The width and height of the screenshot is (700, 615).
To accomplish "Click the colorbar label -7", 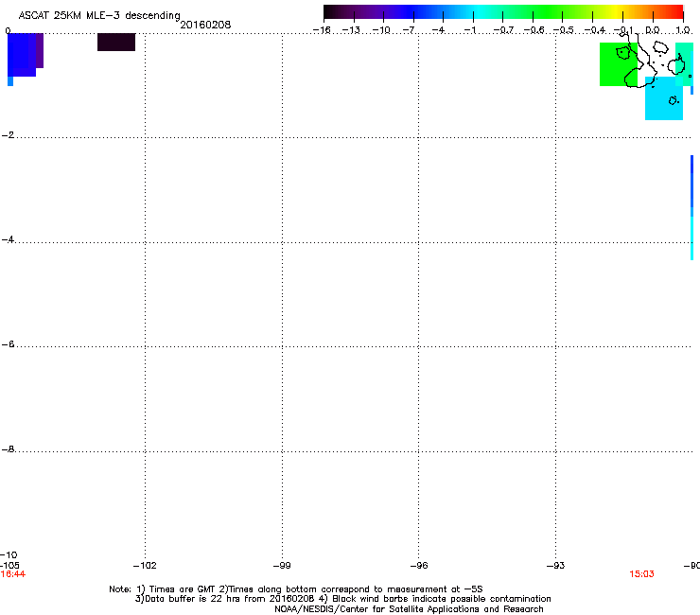I will (410, 30).
